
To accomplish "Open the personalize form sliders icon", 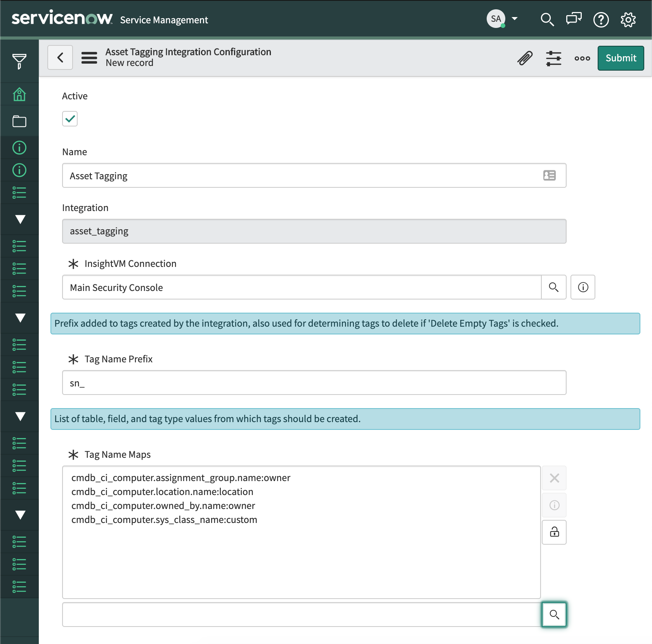I will (x=553, y=58).
